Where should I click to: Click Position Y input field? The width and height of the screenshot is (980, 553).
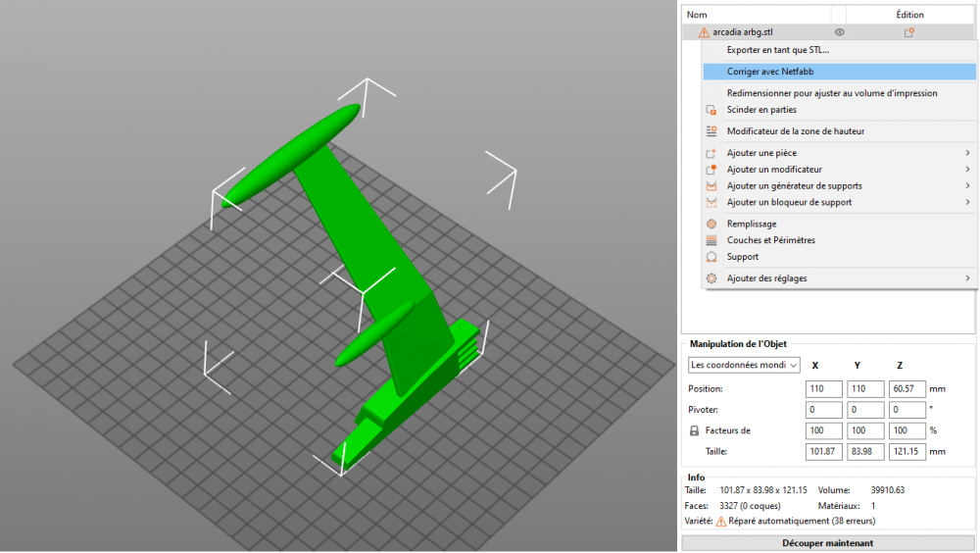point(865,389)
